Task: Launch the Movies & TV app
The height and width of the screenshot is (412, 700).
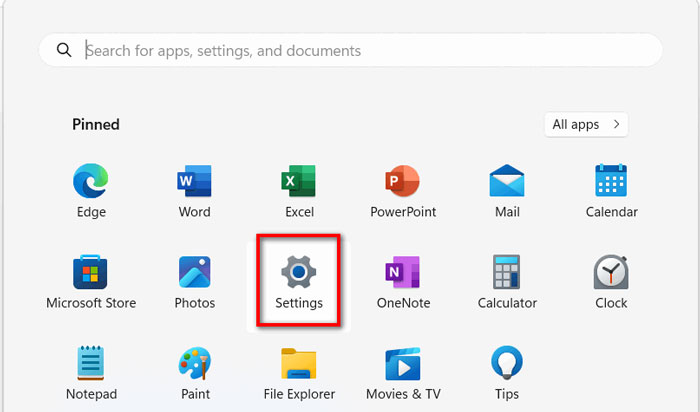Action: click(x=403, y=364)
